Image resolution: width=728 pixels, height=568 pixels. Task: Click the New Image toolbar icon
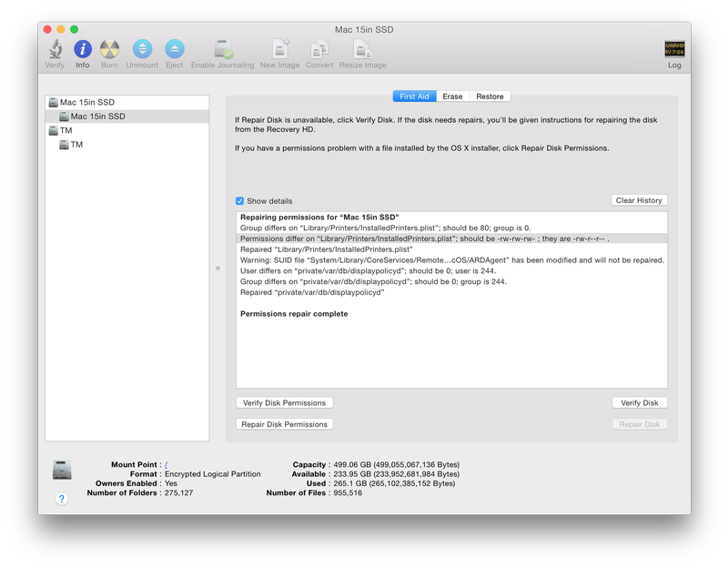coord(280,49)
